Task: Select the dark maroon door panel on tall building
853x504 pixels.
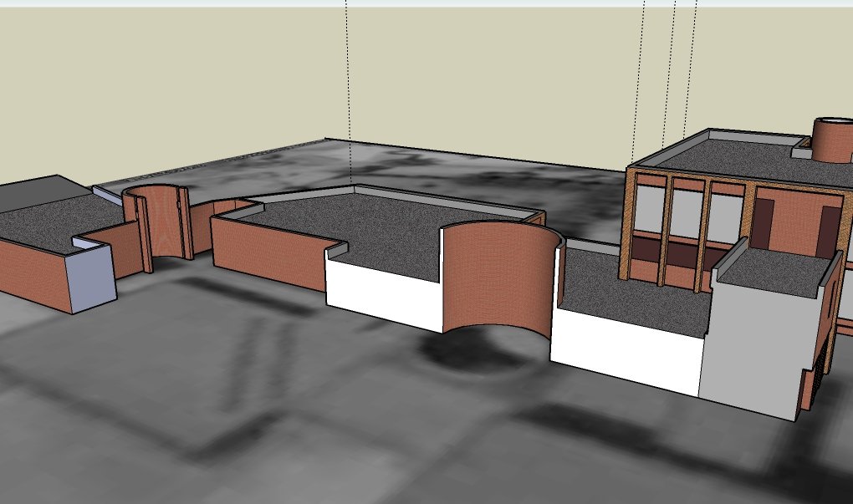Action: coord(827,232)
